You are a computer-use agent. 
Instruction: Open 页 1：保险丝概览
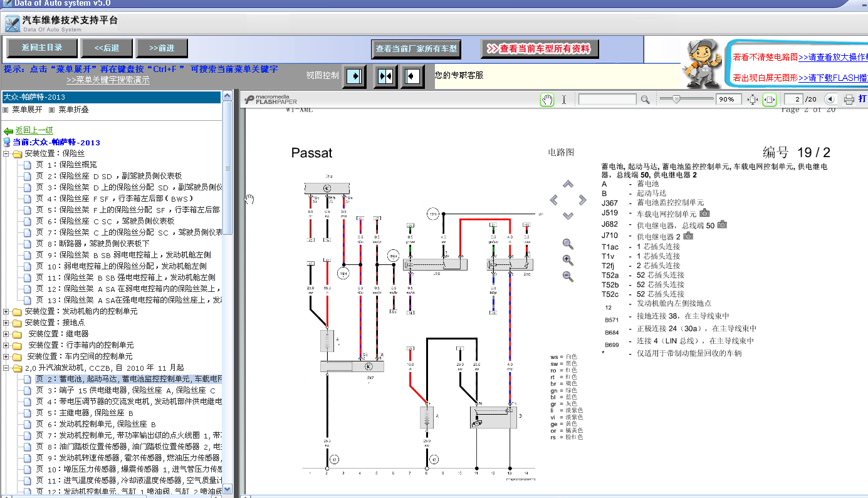(66, 165)
